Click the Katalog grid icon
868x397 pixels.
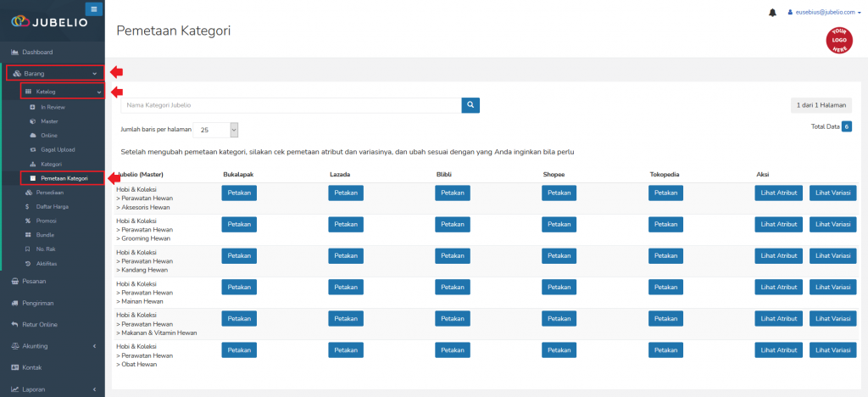(29, 92)
